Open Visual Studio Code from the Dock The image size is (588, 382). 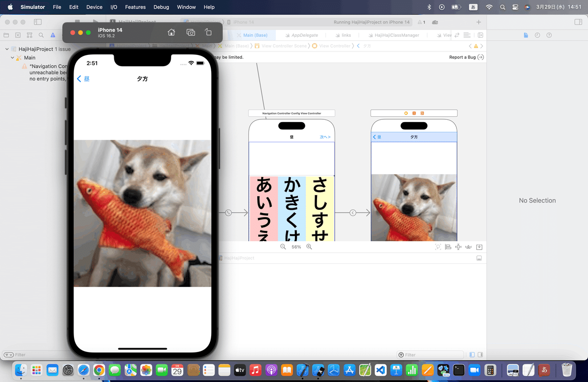pos(380,369)
